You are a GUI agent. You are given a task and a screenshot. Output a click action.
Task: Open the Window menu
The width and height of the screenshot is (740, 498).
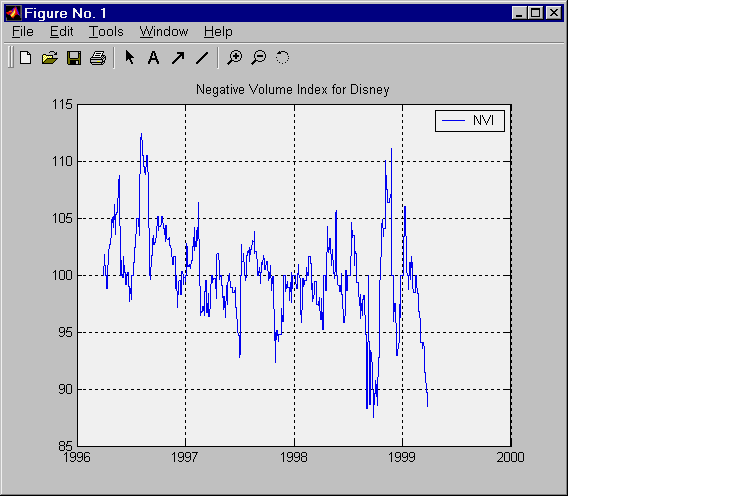(164, 32)
